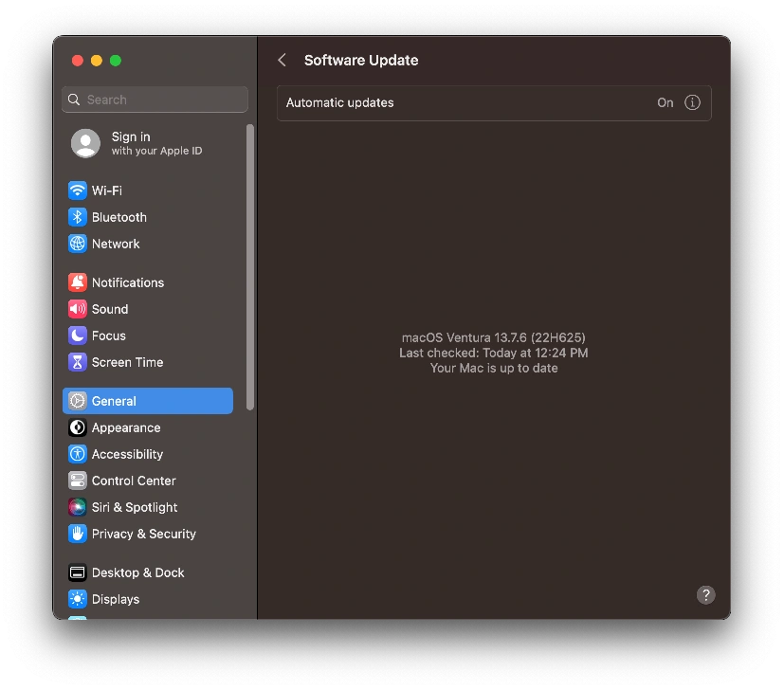Select the Network globe icon
The height and width of the screenshot is (690, 784).
pos(77,244)
